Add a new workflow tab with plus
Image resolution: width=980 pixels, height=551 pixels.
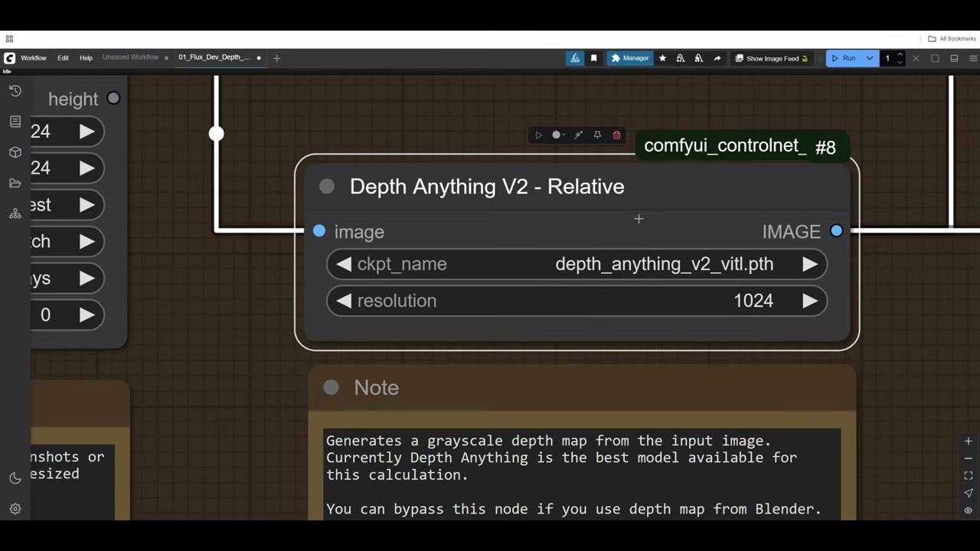pos(276,58)
